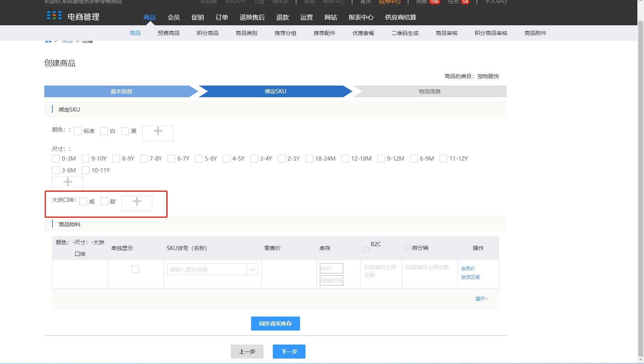Select size 18-24M checkbox
Image resolution: width=644 pixels, height=364 pixels.
[309, 159]
